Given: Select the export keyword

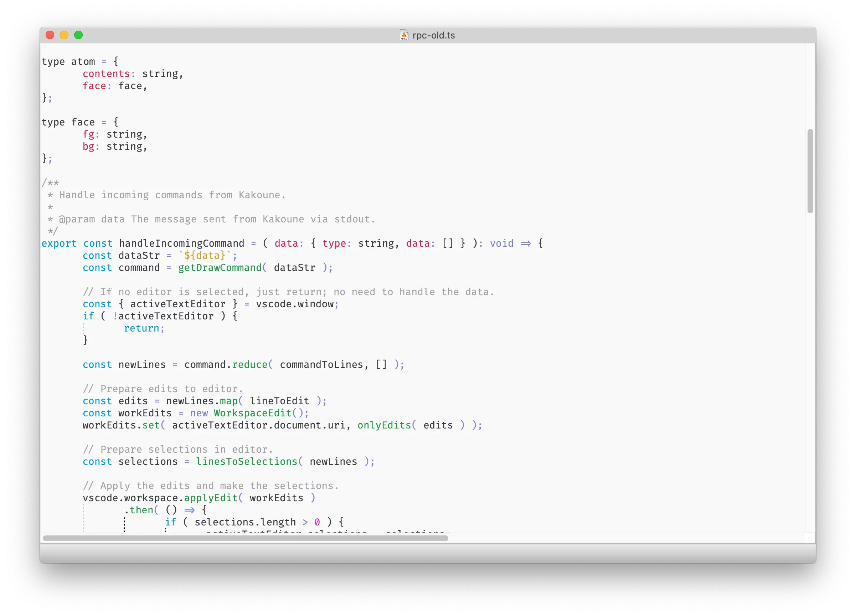Looking at the screenshot, I should coord(59,243).
